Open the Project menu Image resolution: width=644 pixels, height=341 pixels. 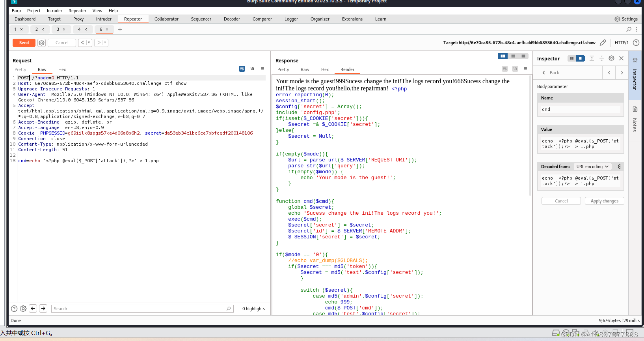[x=34, y=11]
